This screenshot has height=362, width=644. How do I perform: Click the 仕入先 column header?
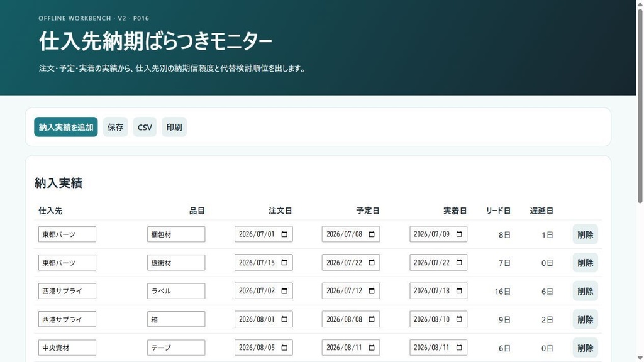(x=50, y=211)
